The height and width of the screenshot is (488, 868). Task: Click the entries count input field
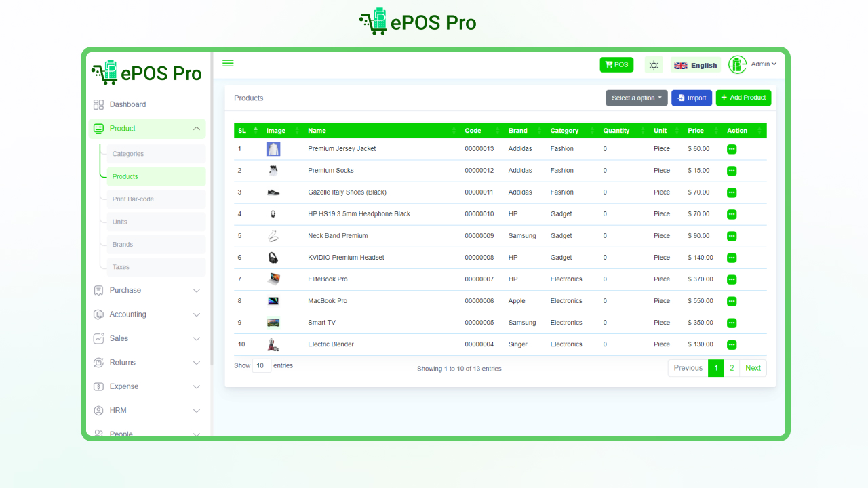click(x=262, y=365)
